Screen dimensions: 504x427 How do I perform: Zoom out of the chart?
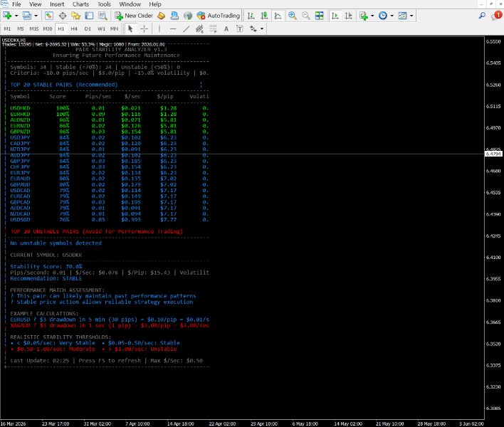(305, 16)
